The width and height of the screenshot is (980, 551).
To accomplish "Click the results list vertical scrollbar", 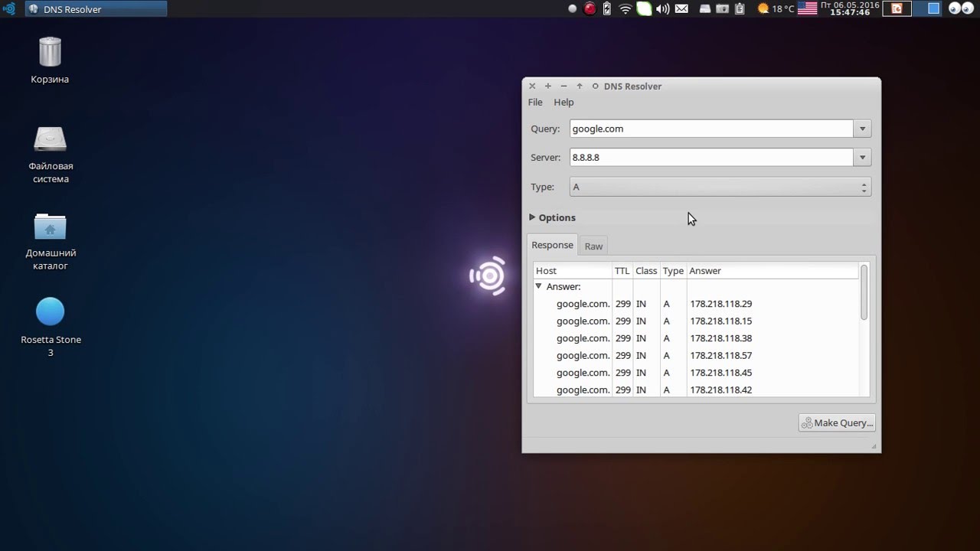I will (864, 292).
